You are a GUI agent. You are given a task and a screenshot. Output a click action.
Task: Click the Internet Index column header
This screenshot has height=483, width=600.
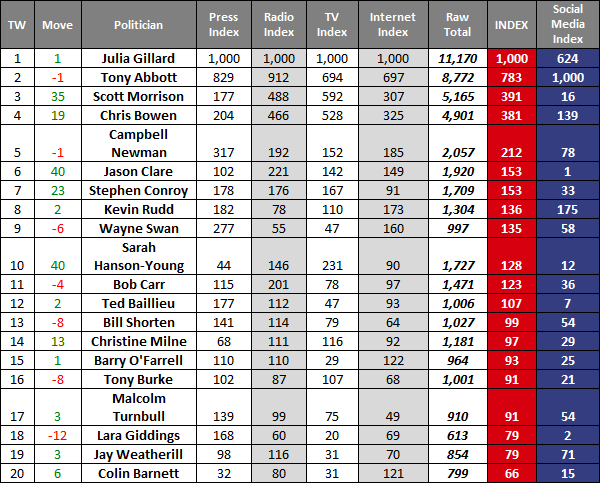click(393, 22)
